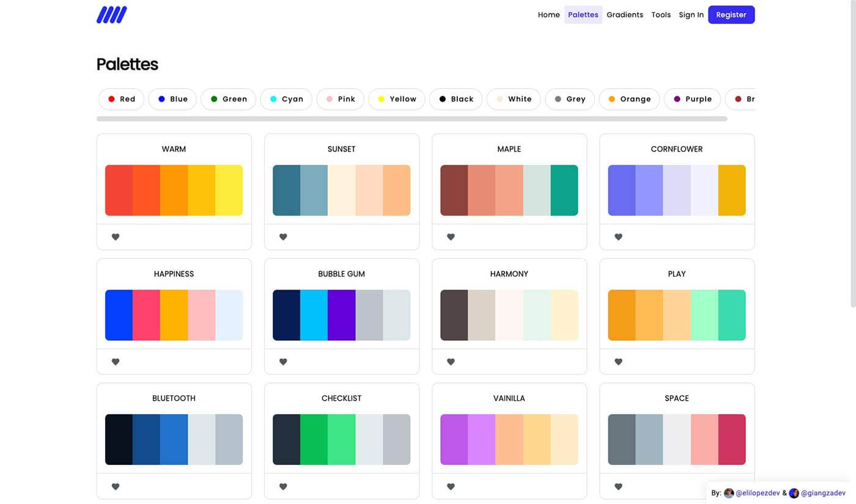Like the SUNSET palette with heart icon
This screenshot has height=504, width=856.
[283, 237]
